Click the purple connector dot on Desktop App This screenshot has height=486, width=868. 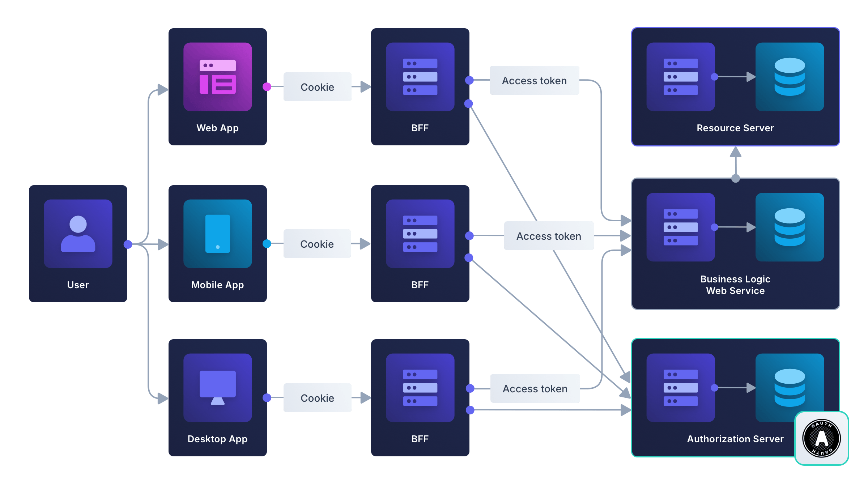click(267, 398)
